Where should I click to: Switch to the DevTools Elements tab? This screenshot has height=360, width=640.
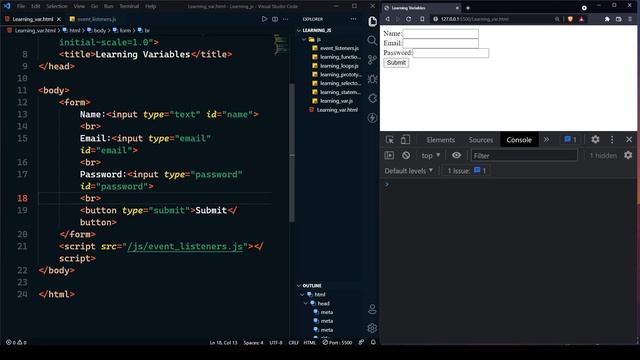pos(440,140)
